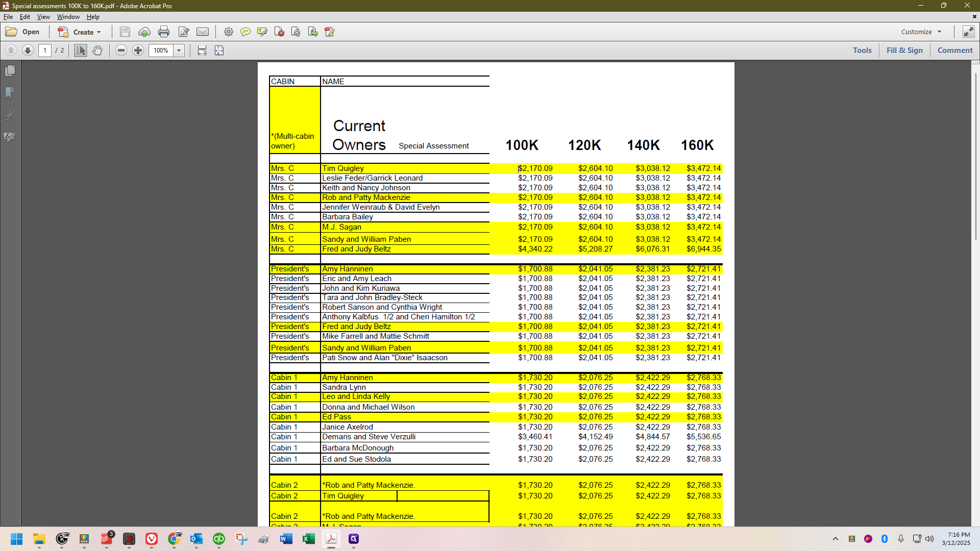Viewport: 980px width, 551px height.
Task: Add a sticky note comment
Action: (246, 32)
